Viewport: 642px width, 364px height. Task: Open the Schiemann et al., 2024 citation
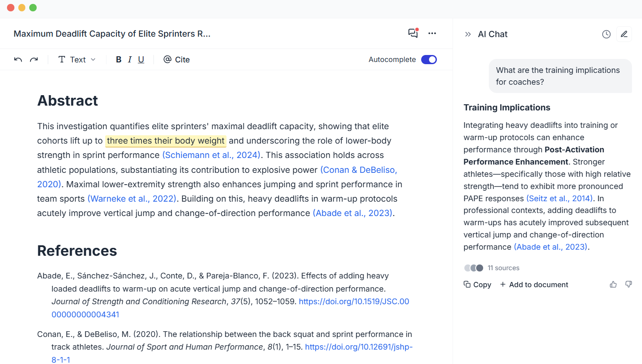212,155
